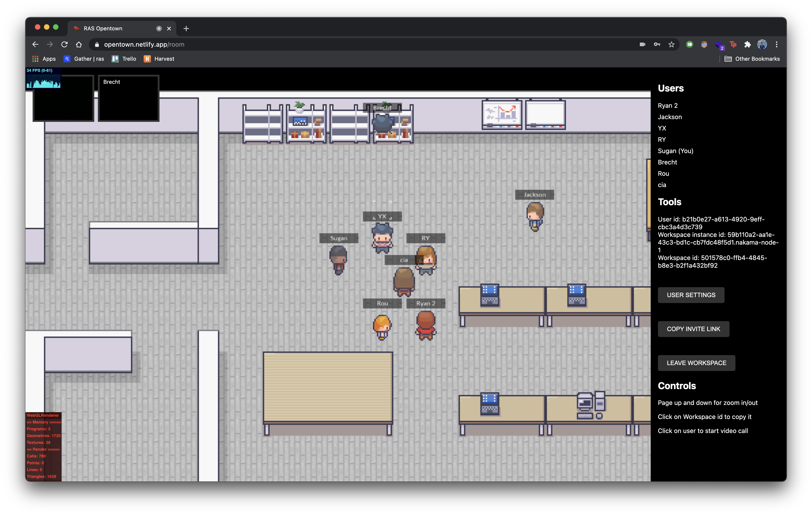The image size is (812, 515).
Task: Click the address bar URL field
Action: 337,44
